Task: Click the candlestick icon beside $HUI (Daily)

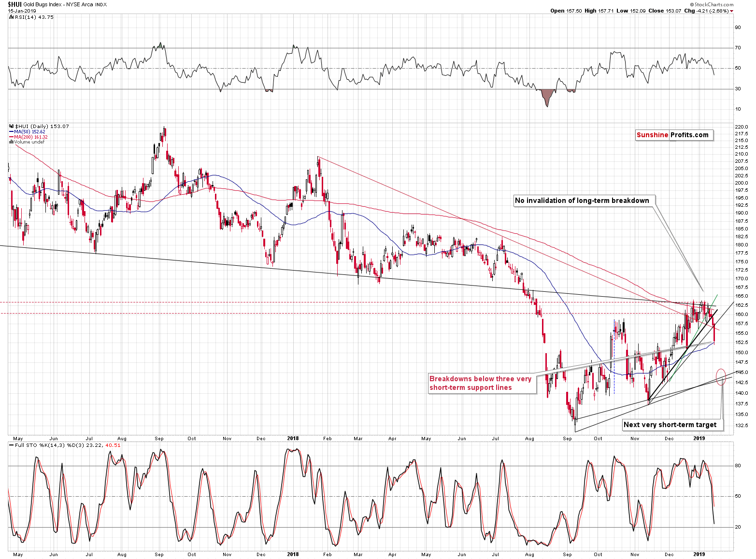Action: [12, 126]
